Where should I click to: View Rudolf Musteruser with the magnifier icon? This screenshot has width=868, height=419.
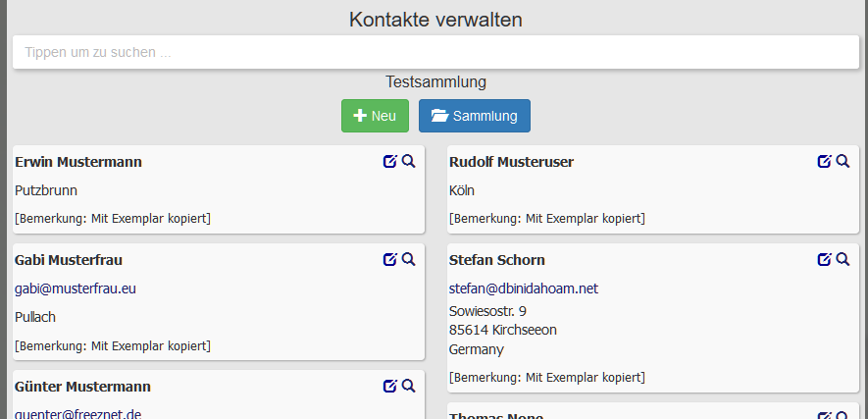[842, 162]
